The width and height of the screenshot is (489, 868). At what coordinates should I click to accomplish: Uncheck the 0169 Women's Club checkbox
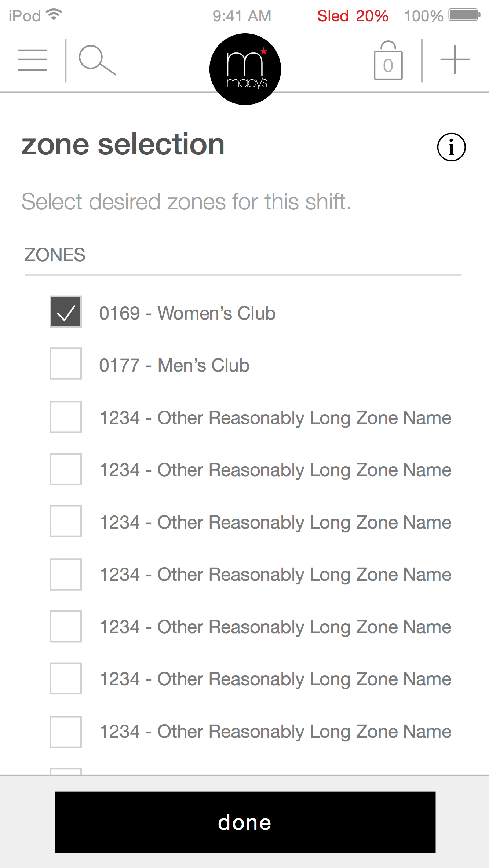tap(66, 312)
